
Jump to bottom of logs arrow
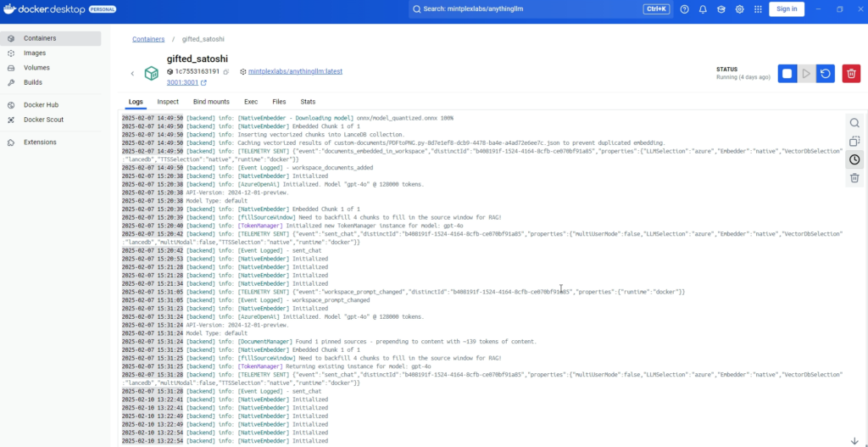854,441
